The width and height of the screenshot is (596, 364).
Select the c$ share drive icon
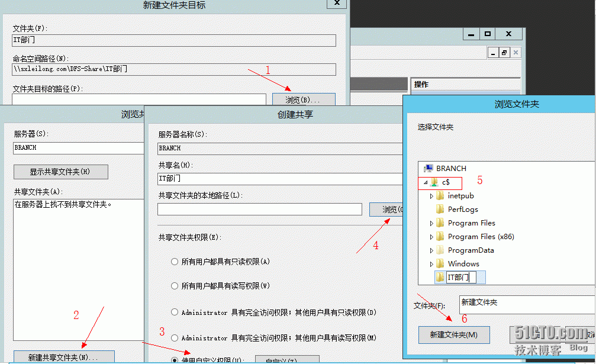point(434,182)
